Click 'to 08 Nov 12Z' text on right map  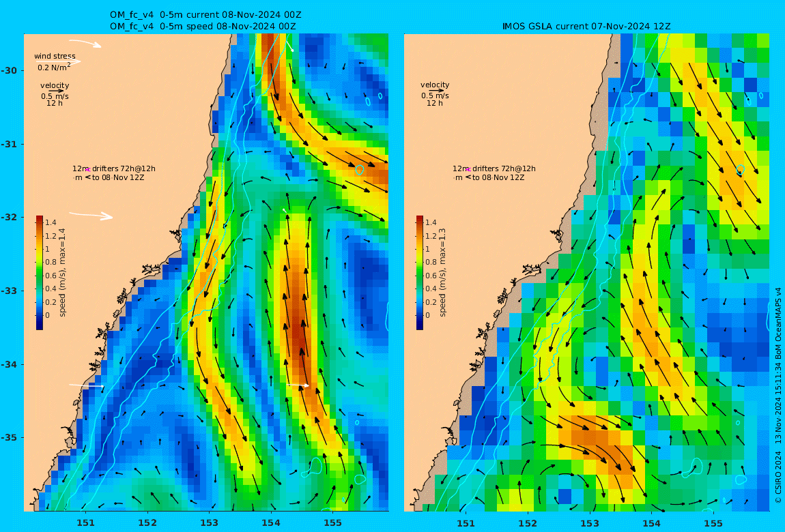tap(498, 177)
